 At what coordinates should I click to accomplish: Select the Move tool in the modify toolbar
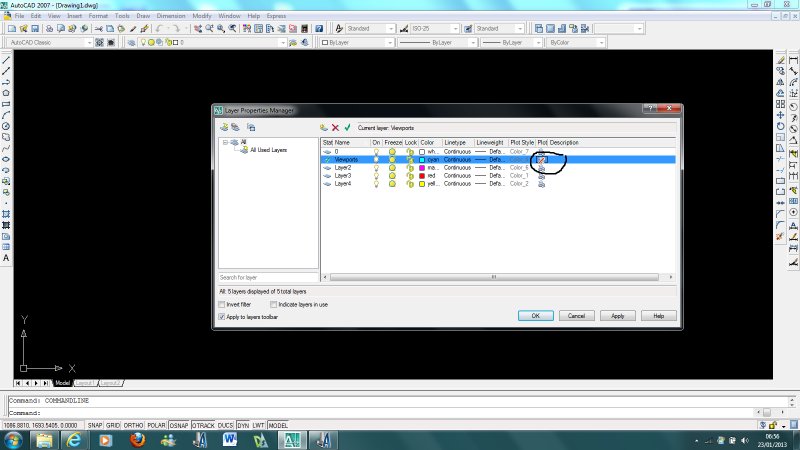pyautogui.click(x=781, y=115)
